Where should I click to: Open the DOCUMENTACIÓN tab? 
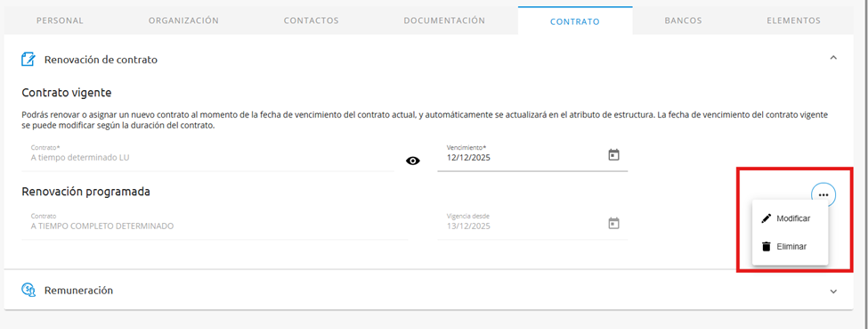444,21
